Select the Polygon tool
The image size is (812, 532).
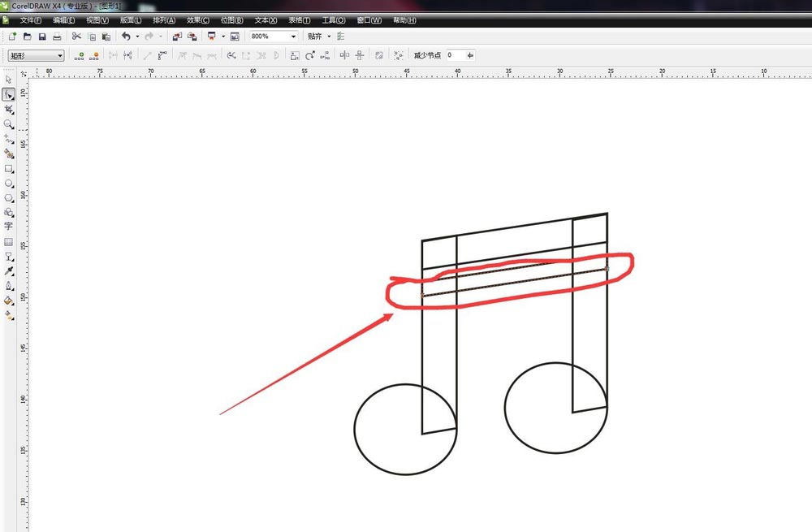click(x=8, y=198)
